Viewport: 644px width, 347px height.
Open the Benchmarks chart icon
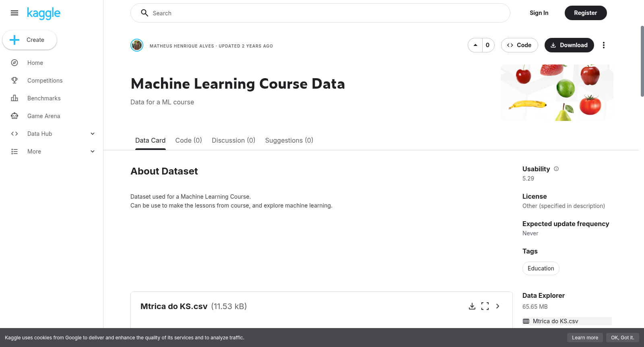(x=14, y=98)
